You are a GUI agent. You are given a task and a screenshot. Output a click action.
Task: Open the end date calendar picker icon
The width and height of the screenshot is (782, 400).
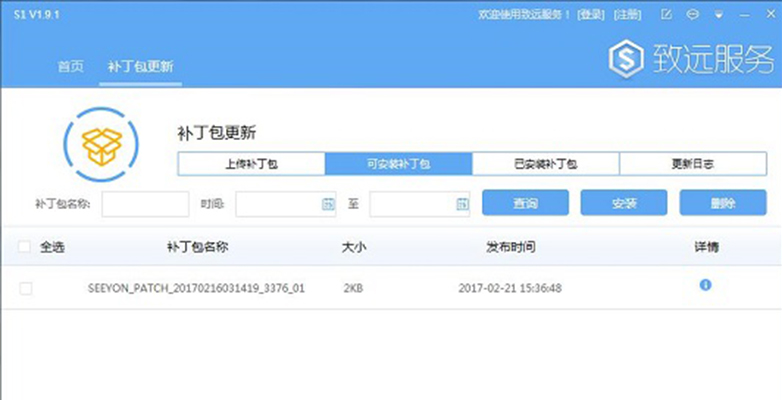click(462, 203)
